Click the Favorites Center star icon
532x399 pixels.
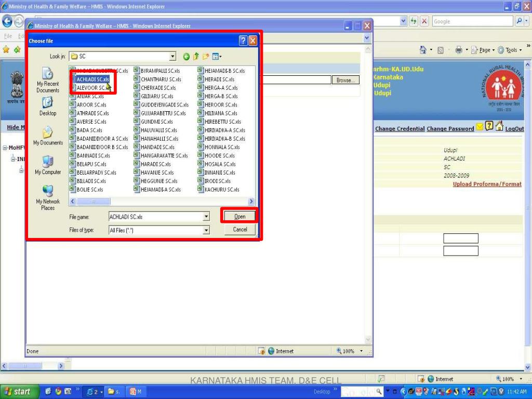pyautogui.click(x=6, y=50)
